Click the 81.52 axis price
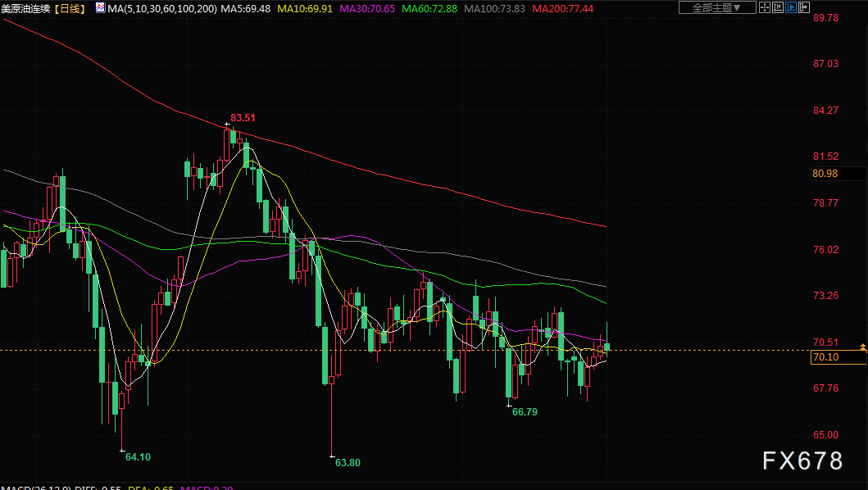The image size is (868, 490). point(825,157)
